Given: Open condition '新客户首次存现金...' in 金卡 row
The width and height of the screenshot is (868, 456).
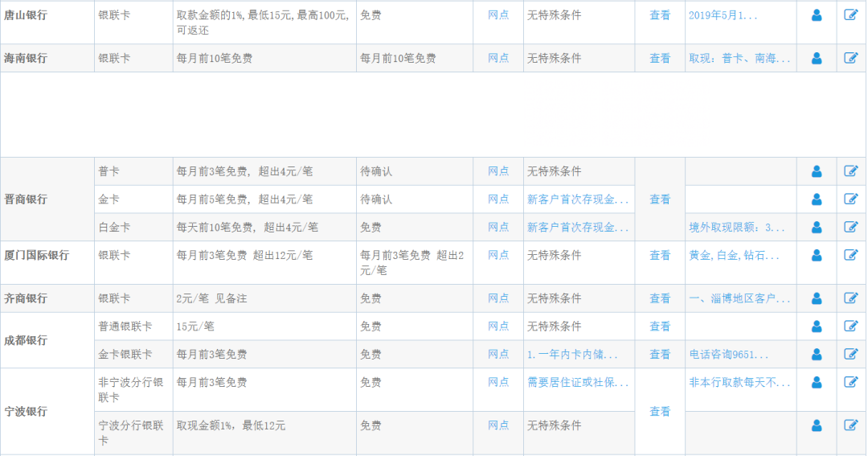Looking at the screenshot, I should (x=578, y=199).
